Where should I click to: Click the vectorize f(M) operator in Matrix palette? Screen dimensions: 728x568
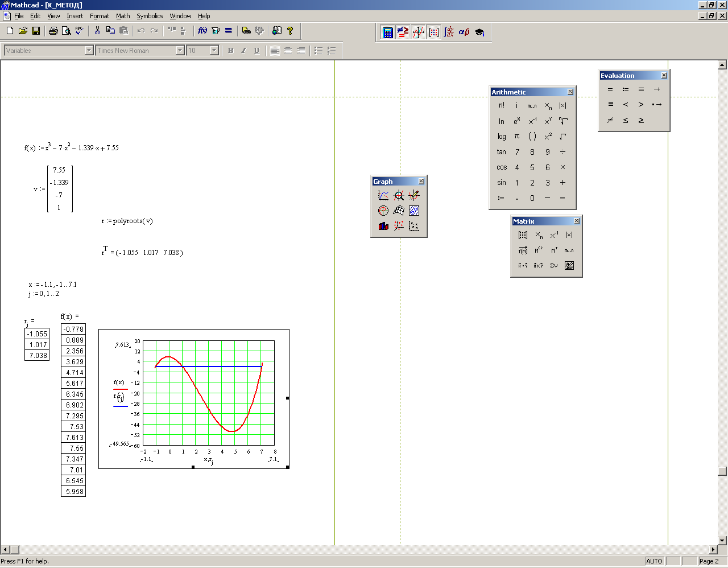tap(523, 250)
